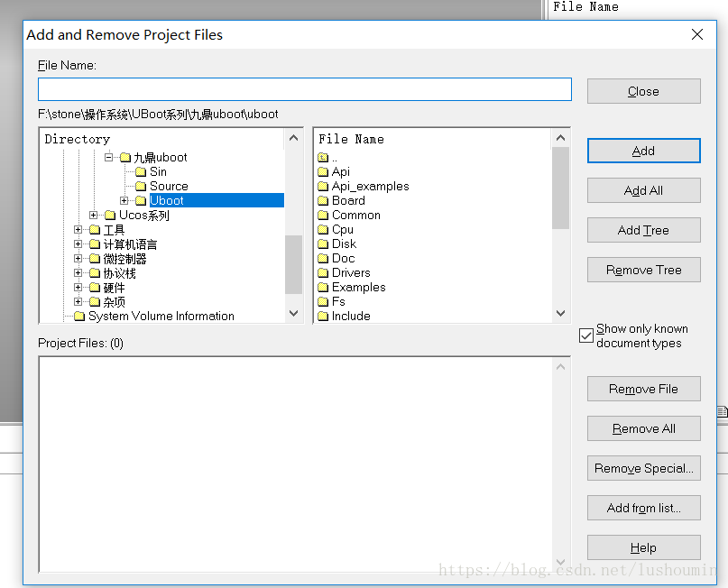Expand the 杂项 tree node
The height and width of the screenshot is (588, 728).
click(78, 301)
